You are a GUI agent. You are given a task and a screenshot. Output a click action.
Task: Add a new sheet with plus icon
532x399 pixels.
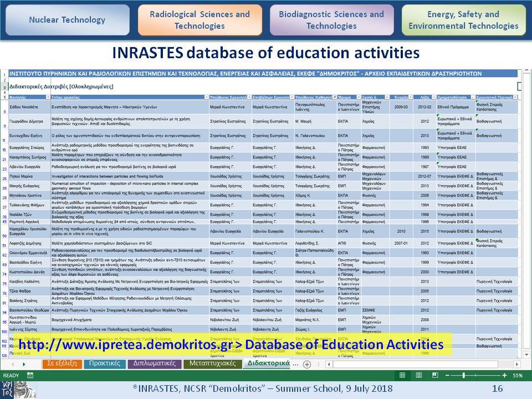click(306, 364)
